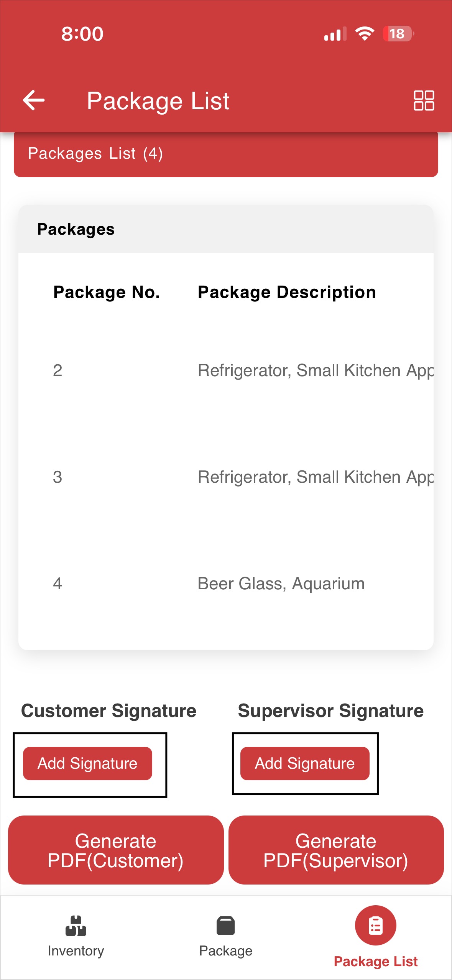Screen dimensions: 452x980
Task: Select package 3 Refrigerator description
Action: tap(316, 477)
